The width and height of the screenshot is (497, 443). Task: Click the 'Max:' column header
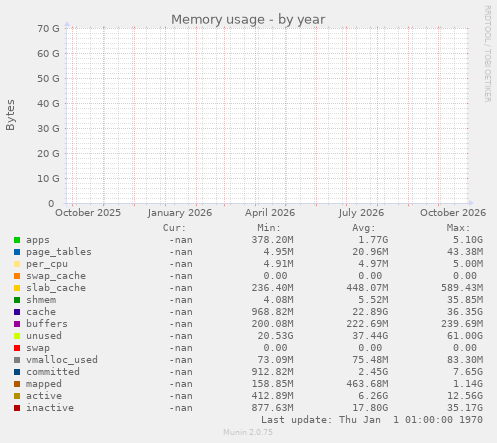(458, 228)
